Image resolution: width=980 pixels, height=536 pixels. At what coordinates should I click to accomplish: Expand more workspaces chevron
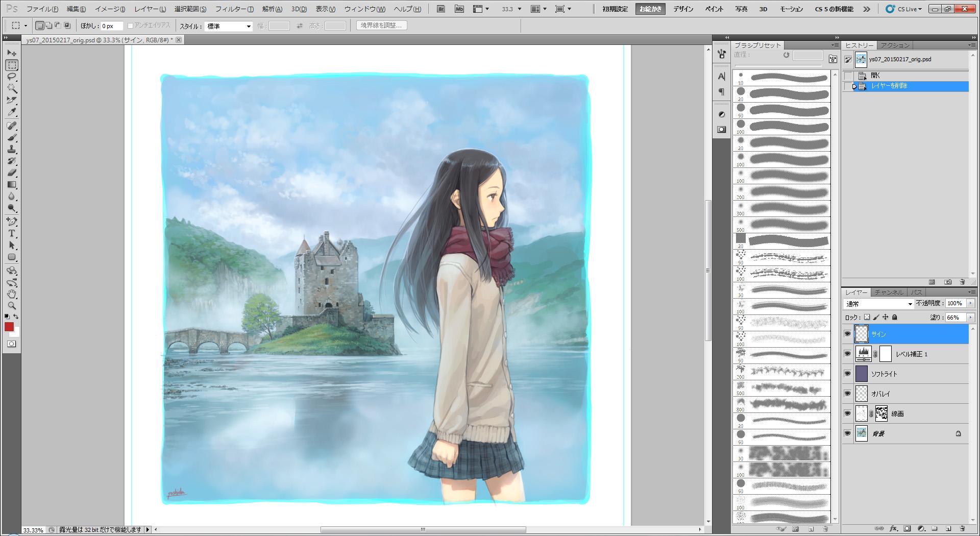pos(867,9)
